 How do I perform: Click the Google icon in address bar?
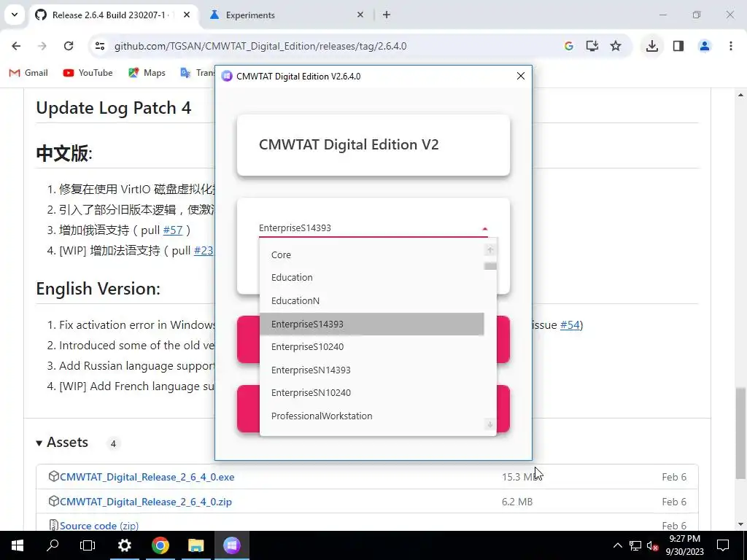pos(568,46)
